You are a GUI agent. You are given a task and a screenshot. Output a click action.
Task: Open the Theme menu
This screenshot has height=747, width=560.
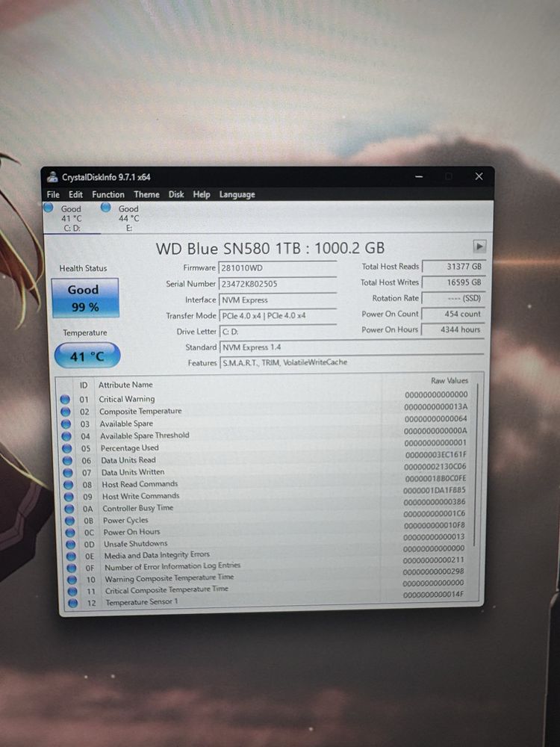pos(146,194)
